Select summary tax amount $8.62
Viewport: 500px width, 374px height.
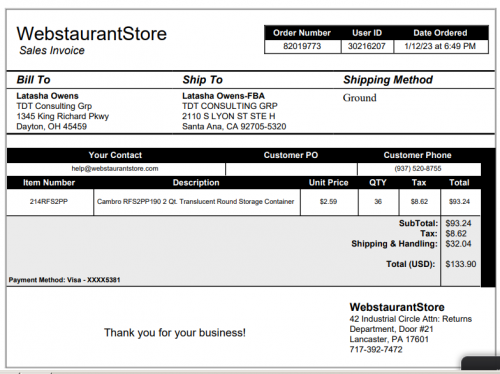[456, 234]
